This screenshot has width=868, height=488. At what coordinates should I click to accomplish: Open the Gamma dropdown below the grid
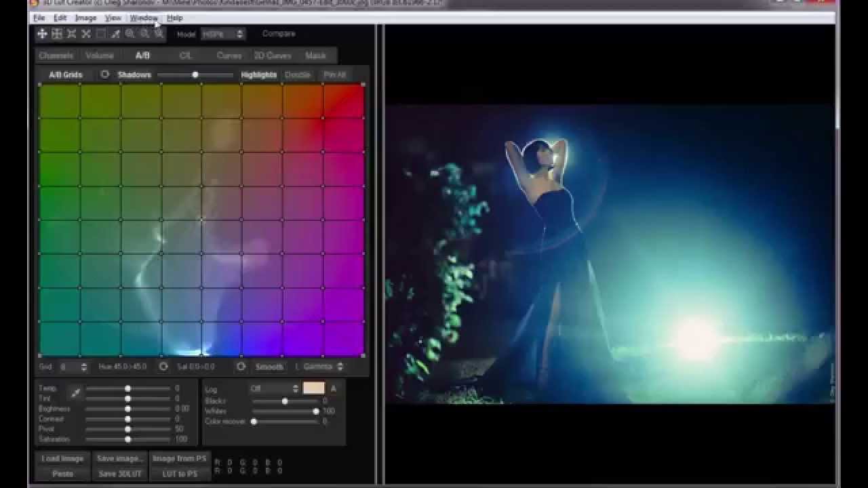(323, 367)
